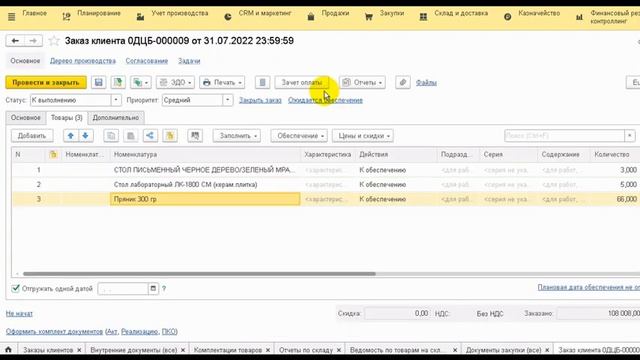Click Провести и закрыть button

click(x=46, y=82)
